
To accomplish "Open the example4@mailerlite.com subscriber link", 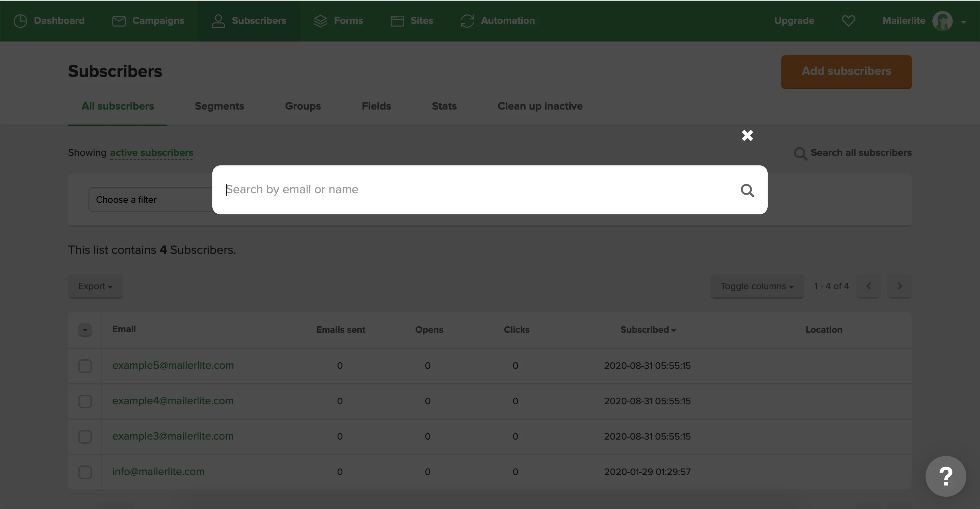I will click(x=173, y=401).
